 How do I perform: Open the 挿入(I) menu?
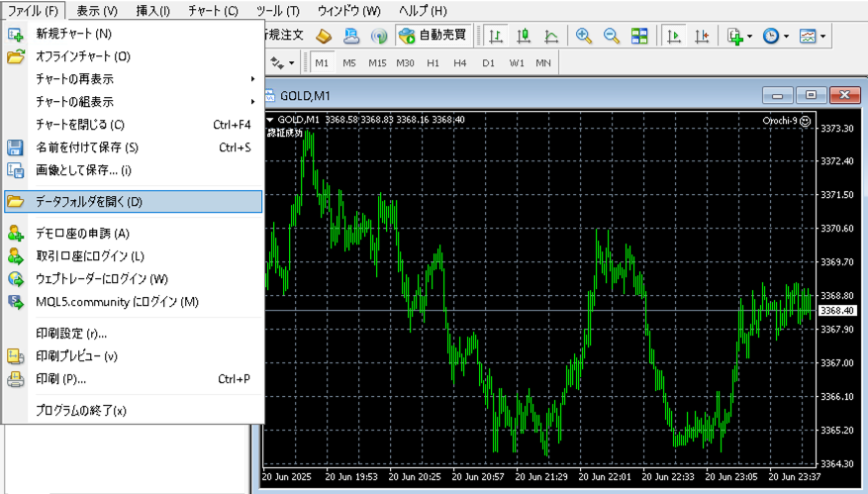click(x=152, y=11)
